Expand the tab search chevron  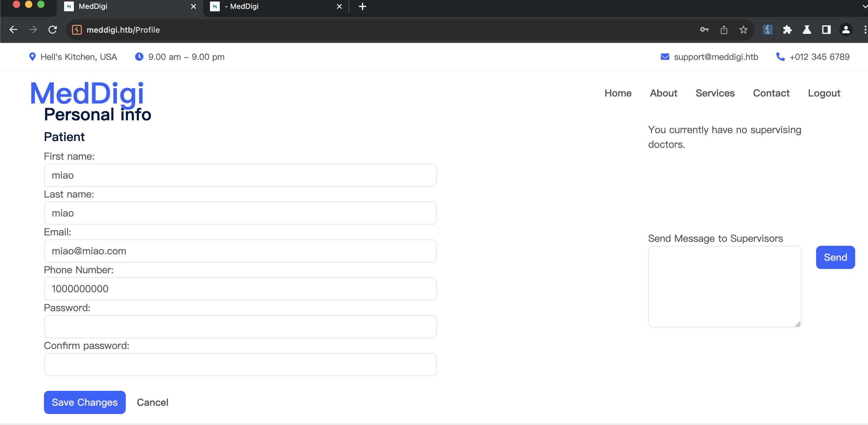pyautogui.click(x=865, y=6)
